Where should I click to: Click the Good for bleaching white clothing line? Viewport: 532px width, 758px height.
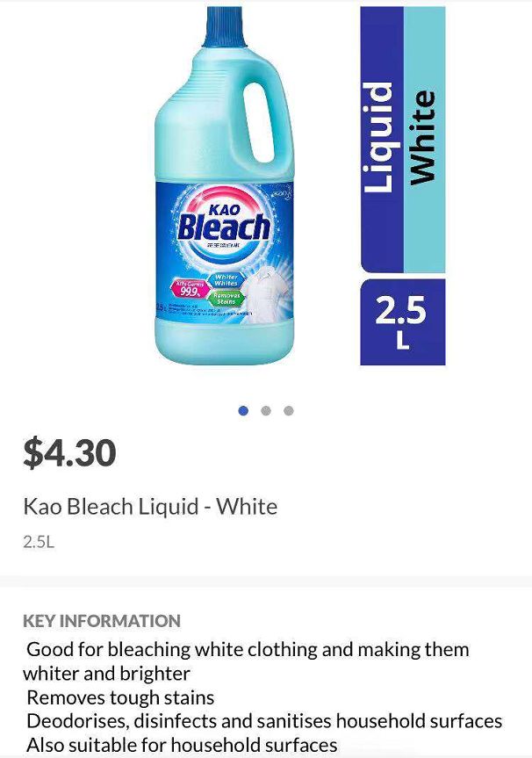click(248, 650)
